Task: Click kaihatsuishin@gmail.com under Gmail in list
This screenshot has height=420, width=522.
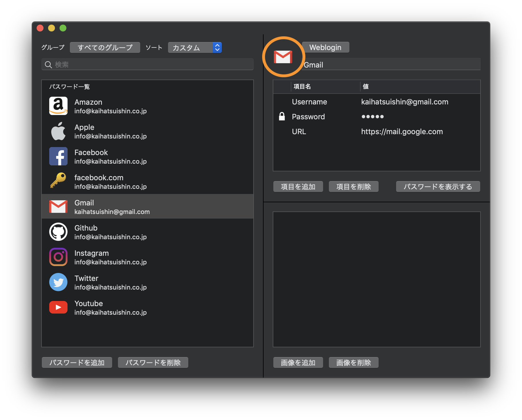Action: click(x=112, y=212)
